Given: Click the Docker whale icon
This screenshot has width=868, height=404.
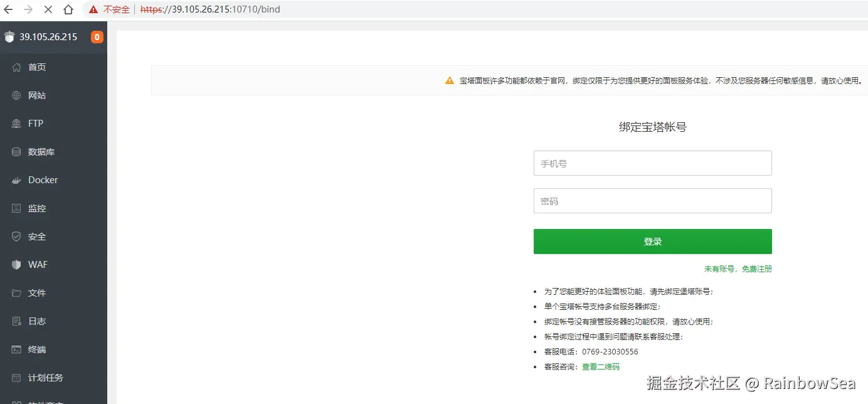Looking at the screenshot, I should point(17,180).
